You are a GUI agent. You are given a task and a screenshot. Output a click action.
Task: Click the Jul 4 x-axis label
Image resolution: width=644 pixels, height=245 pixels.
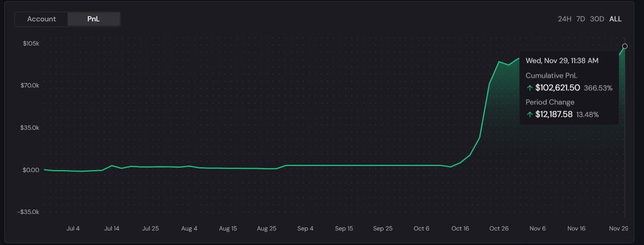pyautogui.click(x=73, y=228)
